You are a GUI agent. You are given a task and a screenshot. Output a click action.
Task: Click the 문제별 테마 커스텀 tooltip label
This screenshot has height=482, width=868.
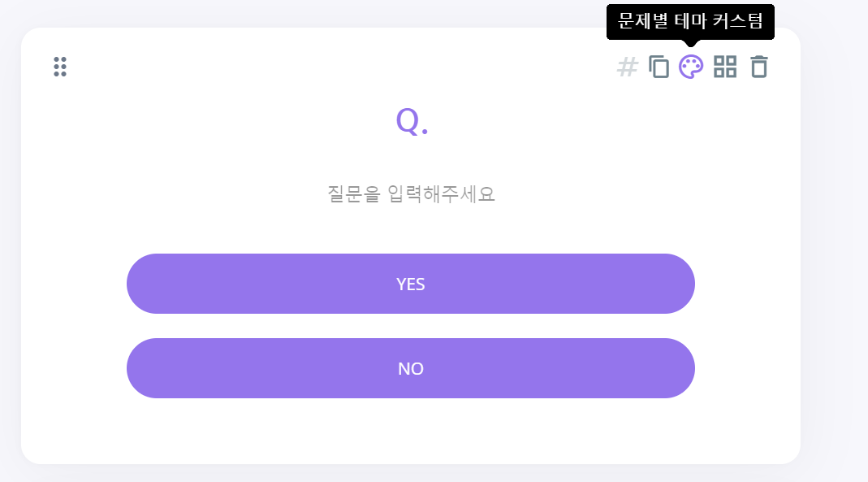[690, 22]
